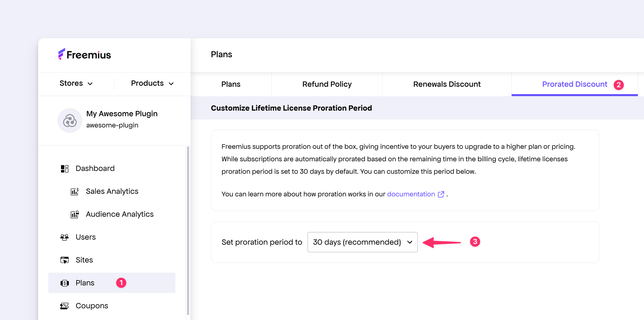644x320 pixels.
Task: Click the Dashboard sidebar icon
Action: coord(65,168)
